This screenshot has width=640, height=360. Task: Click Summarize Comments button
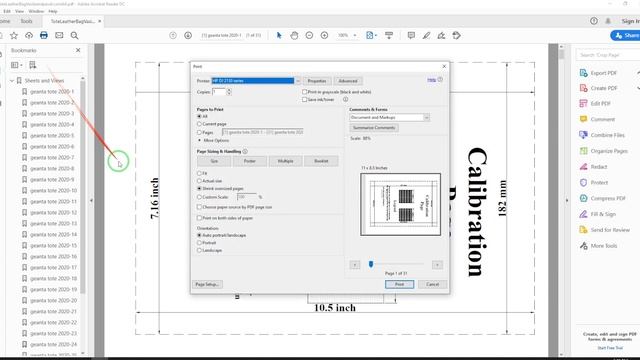click(374, 128)
